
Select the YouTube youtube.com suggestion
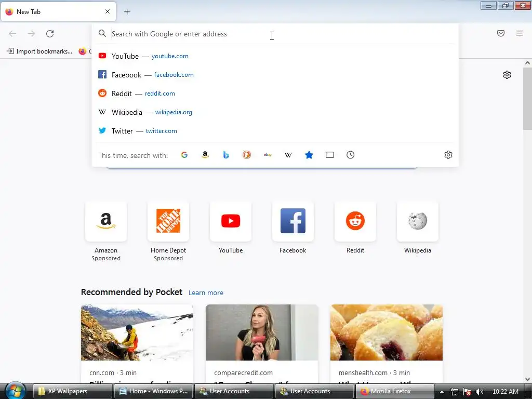[x=275, y=56]
